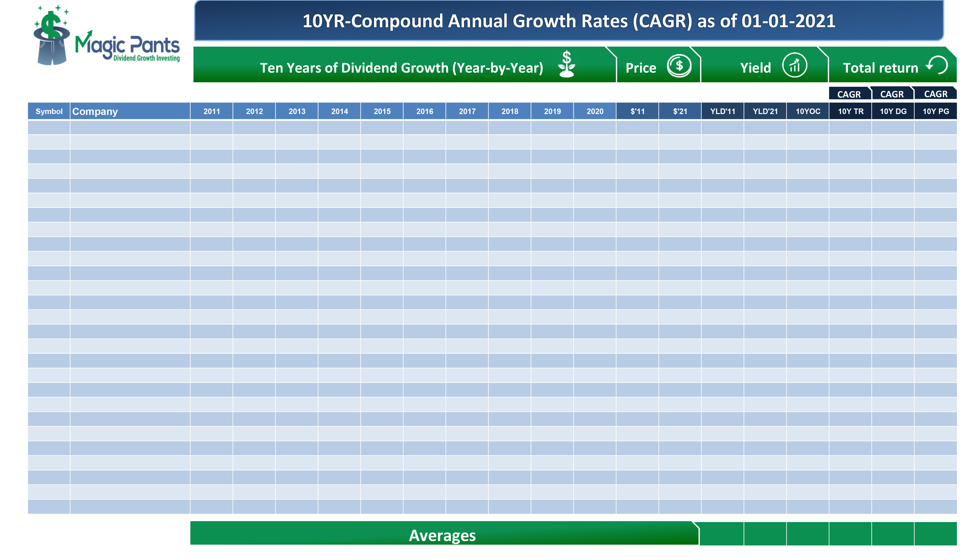This screenshot has width=972, height=560.
Task: Click the first empty Symbol cell
Action: [49, 127]
